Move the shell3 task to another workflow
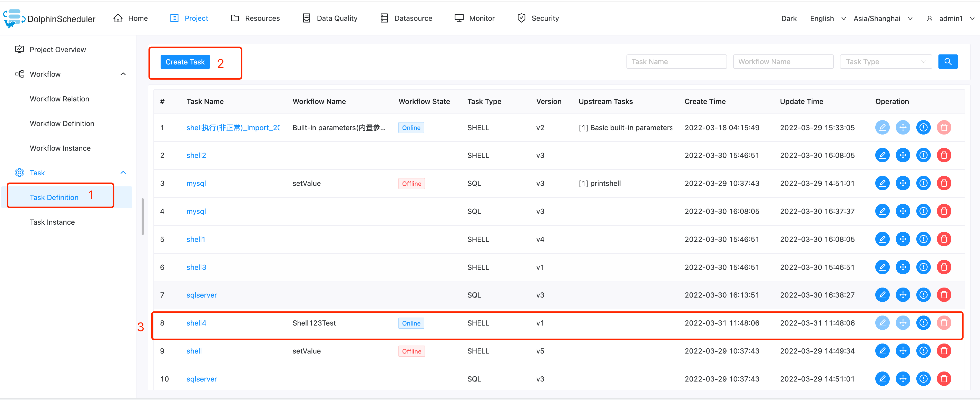The image size is (980, 400). tap(903, 267)
